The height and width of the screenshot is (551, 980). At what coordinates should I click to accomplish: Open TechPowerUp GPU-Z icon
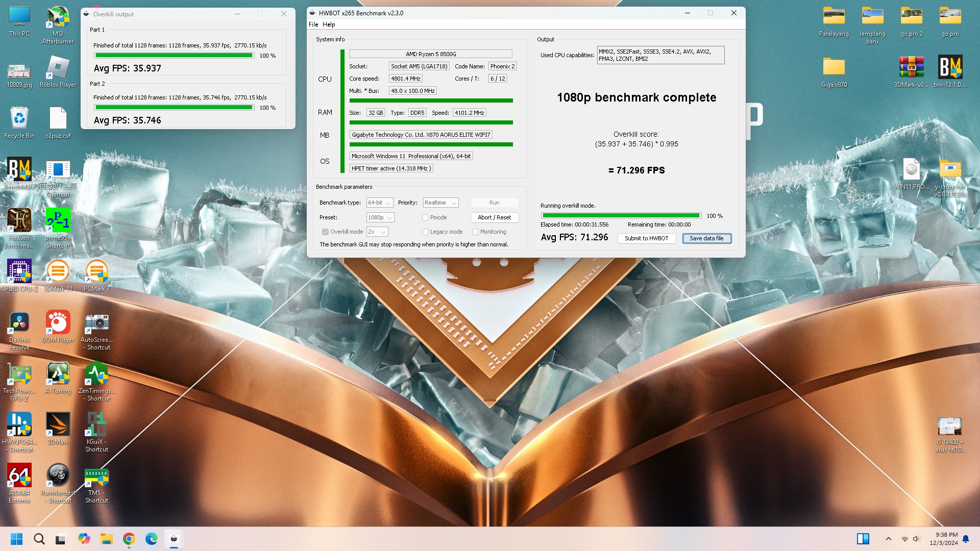pyautogui.click(x=19, y=382)
